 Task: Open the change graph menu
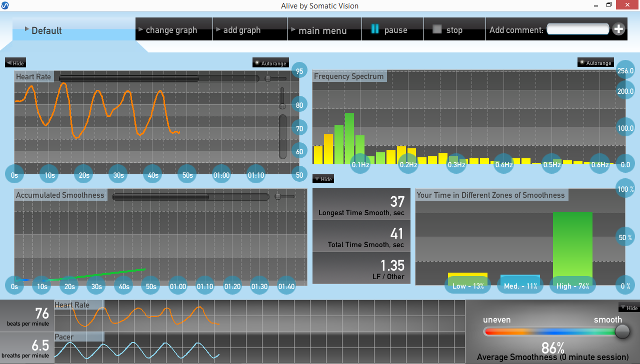tap(173, 30)
